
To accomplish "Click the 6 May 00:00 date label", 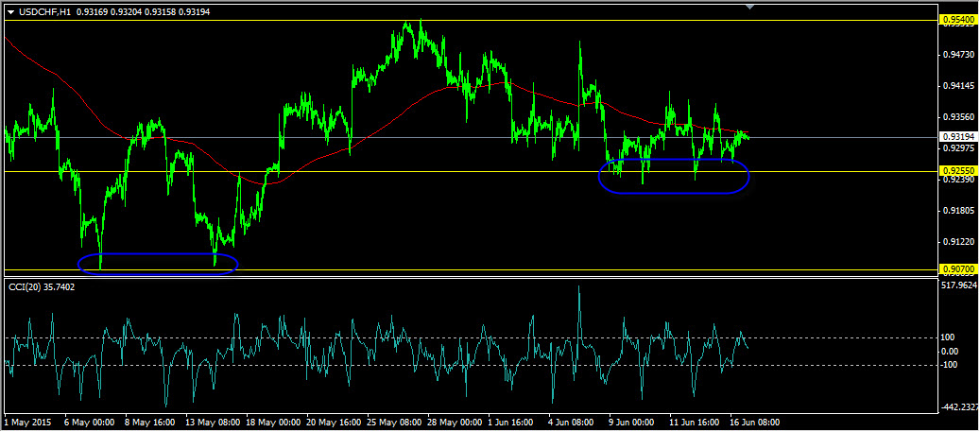I will click(x=89, y=422).
